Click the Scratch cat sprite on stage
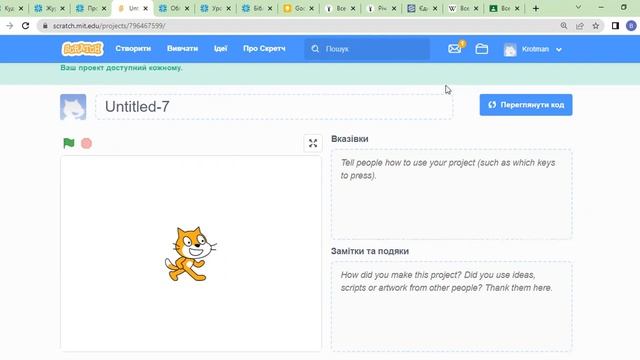The height and width of the screenshot is (360, 640). pos(190,254)
